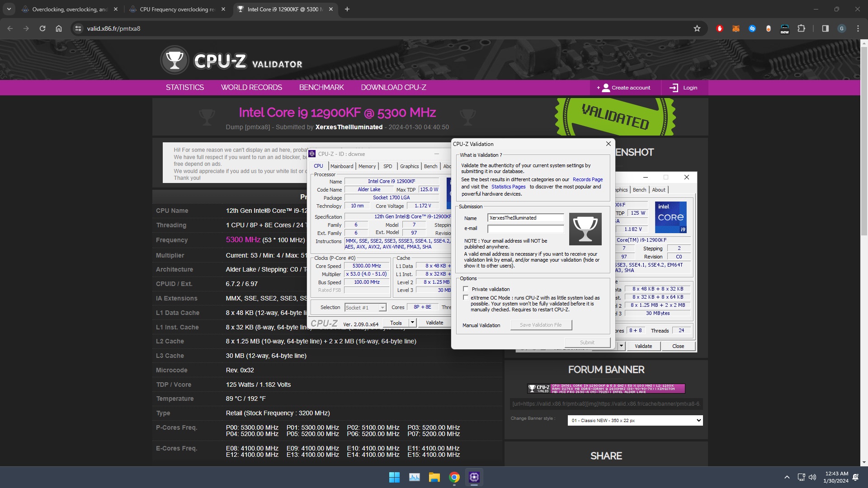Image resolution: width=868 pixels, height=488 pixels.
Task: Click the About tab in screenshot CPU-Z
Action: point(659,190)
